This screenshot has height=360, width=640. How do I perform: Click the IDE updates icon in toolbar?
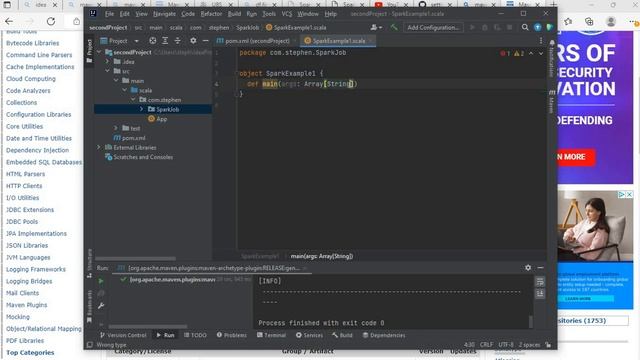point(538,27)
